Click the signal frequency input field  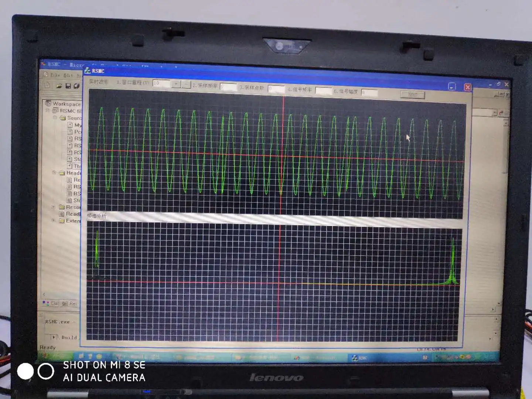[323, 91]
